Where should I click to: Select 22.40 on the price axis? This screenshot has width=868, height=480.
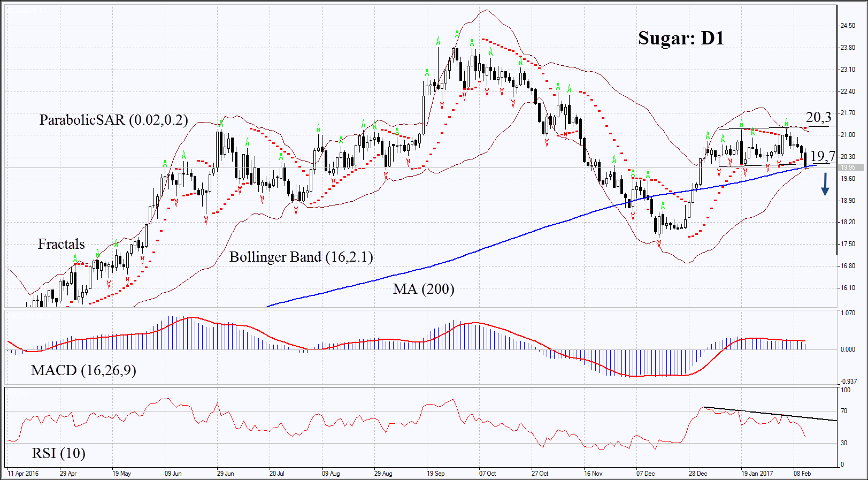848,92
